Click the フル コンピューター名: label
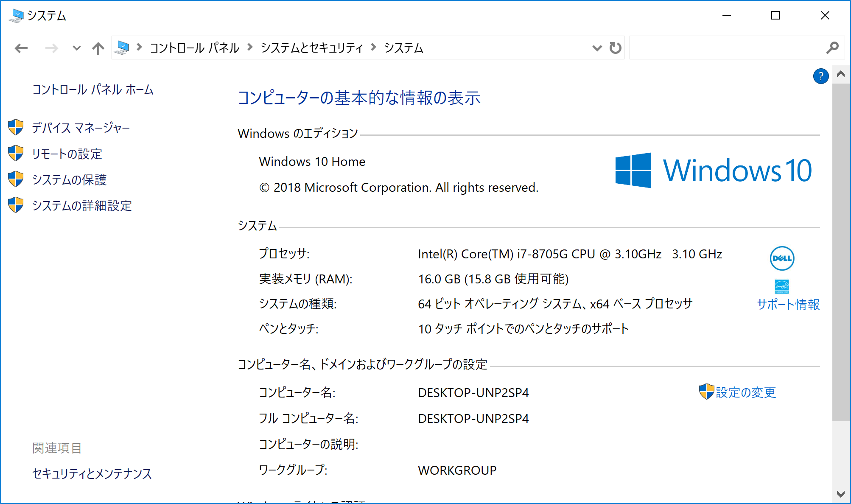The width and height of the screenshot is (851, 504). [309, 418]
